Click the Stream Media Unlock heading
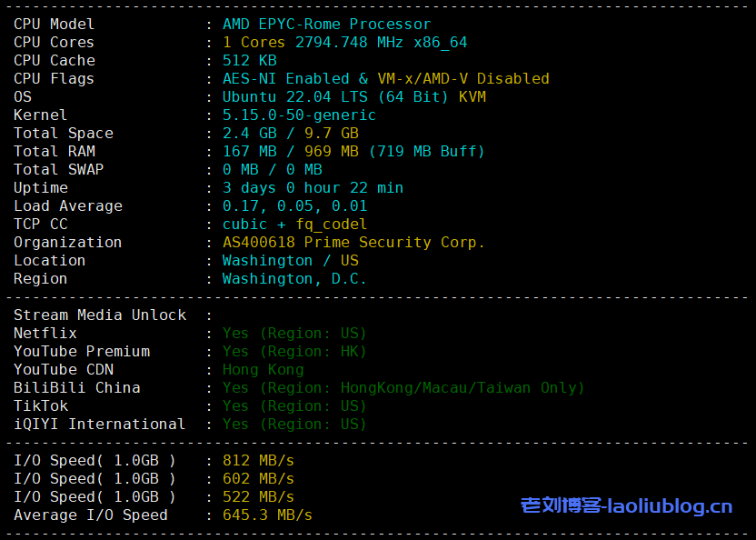This screenshot has height=540, width=756. tap(100, 315)
